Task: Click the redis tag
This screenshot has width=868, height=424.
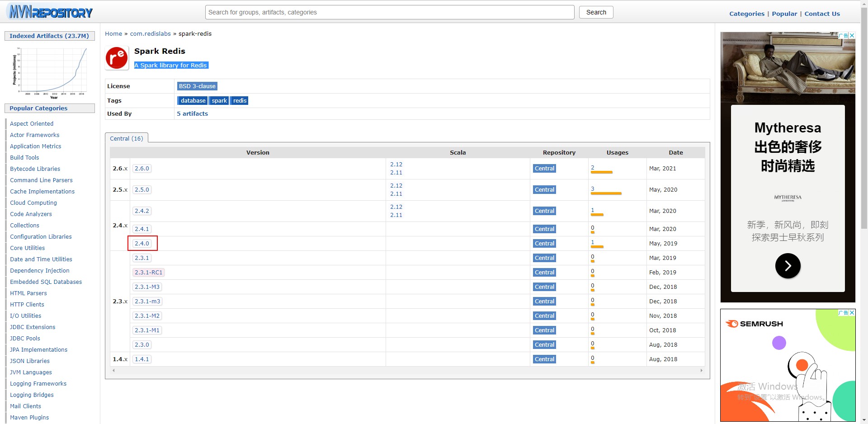Action: (240, 100)
